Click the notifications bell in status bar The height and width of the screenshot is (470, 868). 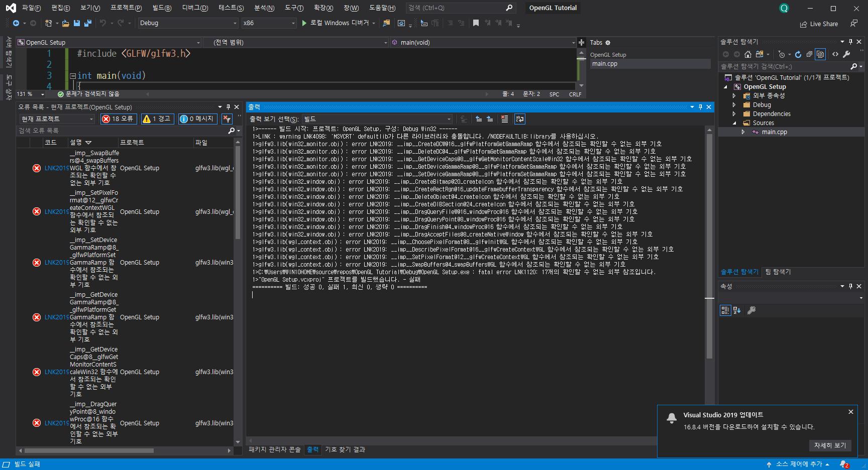pos(844,464)
